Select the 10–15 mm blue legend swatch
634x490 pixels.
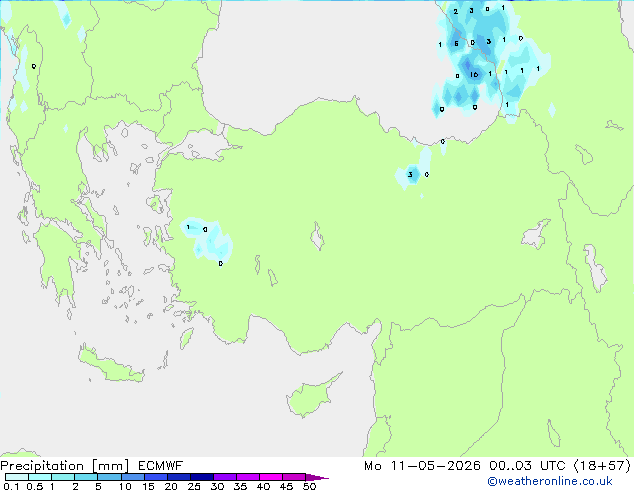pos(133,477)
